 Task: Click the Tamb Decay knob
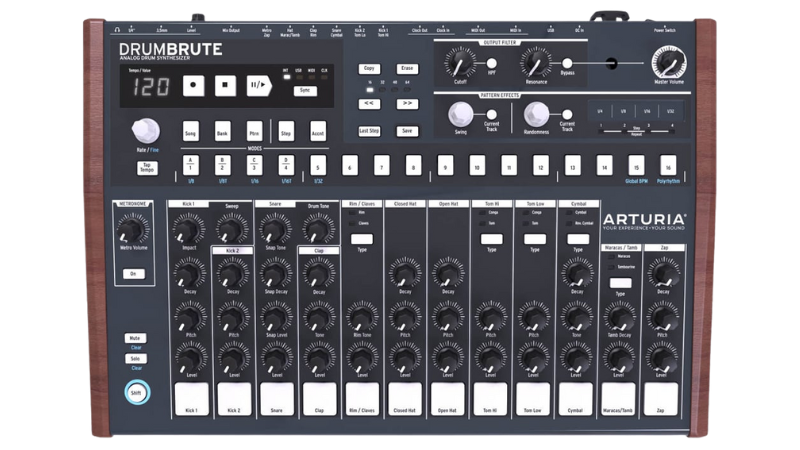[x=619, y=317]
